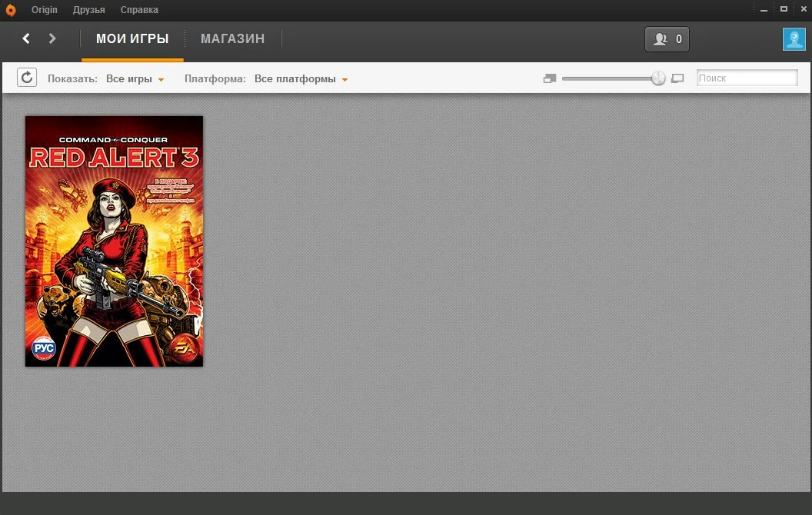Select the small tiles view icon

[550, 78]
